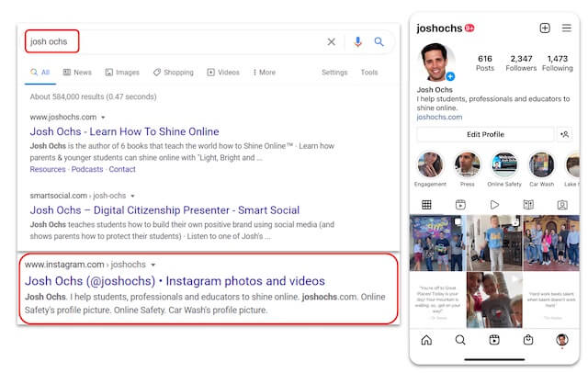Show the profile posts grid view
Image resolution: width=588 pixels, height=373 pixels.
[426, 205]
